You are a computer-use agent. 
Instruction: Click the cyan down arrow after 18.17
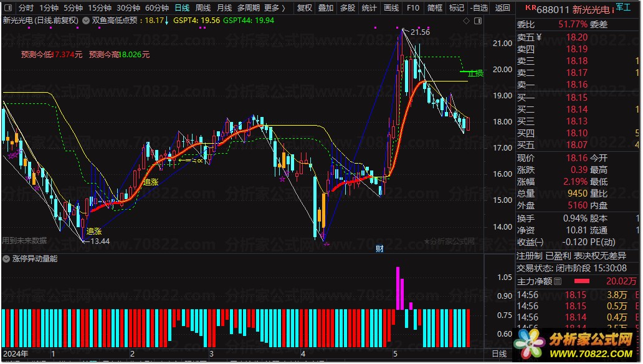pyautogui.click(x=166, y=21)
